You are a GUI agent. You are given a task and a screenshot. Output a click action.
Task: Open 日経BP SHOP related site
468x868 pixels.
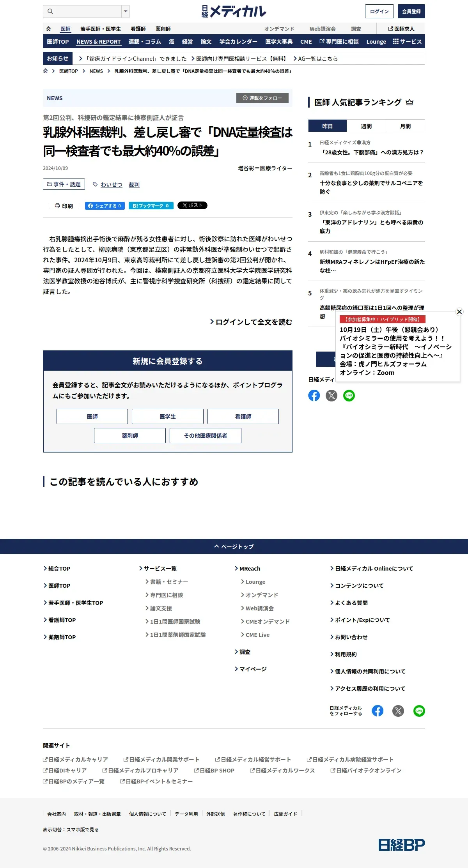(x=214, y=771)
